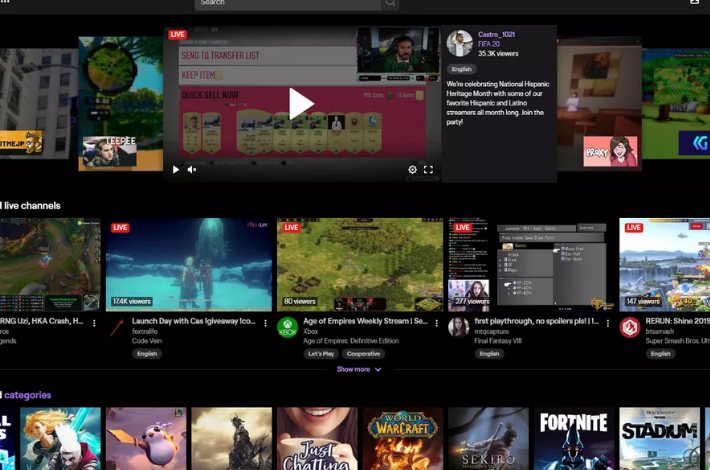
Task: Open the League of Legends stream thumbnail
Action: [50, 265]
